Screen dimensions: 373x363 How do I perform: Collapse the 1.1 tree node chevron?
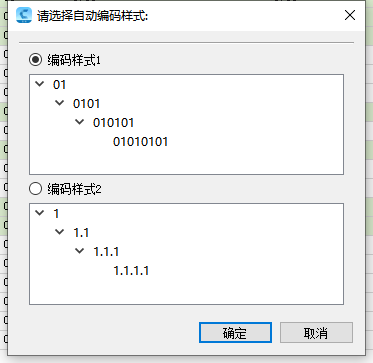(60, 232)
